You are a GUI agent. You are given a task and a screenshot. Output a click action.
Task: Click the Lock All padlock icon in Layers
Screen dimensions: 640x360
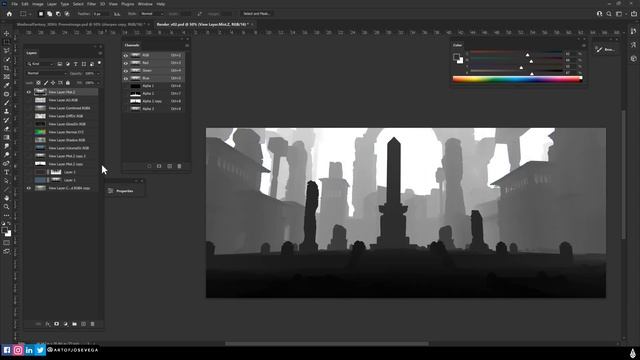[x=68, y=83]
